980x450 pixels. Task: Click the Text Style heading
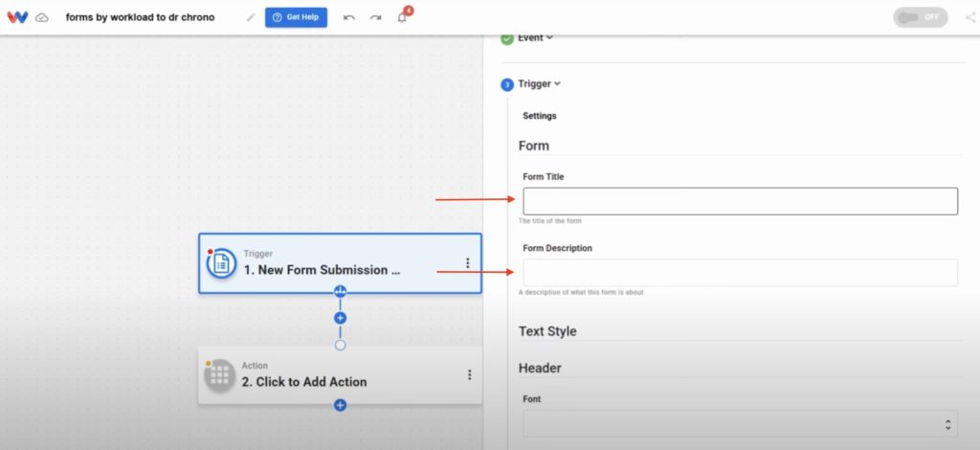click(547, 331)
